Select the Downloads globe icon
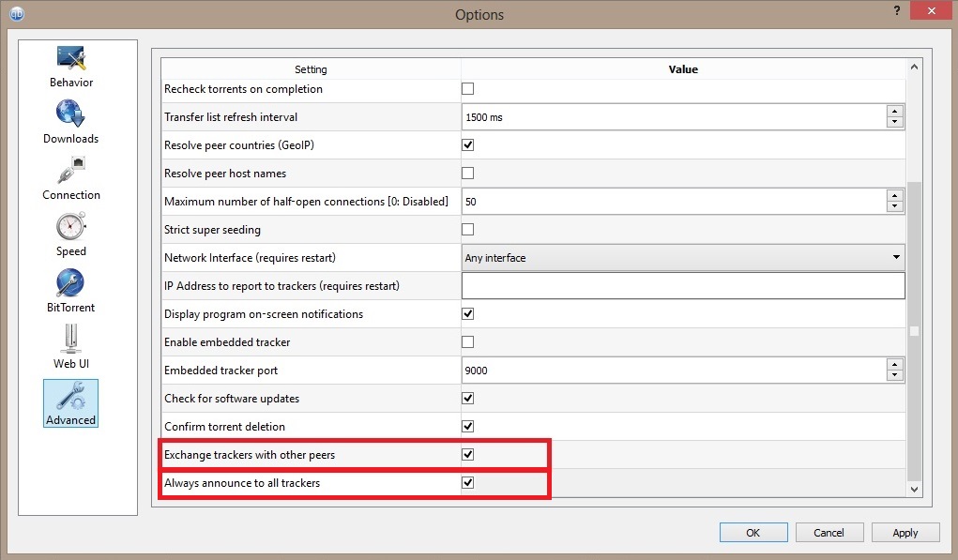This screenshot has height=560, width=958. (71, 114)
